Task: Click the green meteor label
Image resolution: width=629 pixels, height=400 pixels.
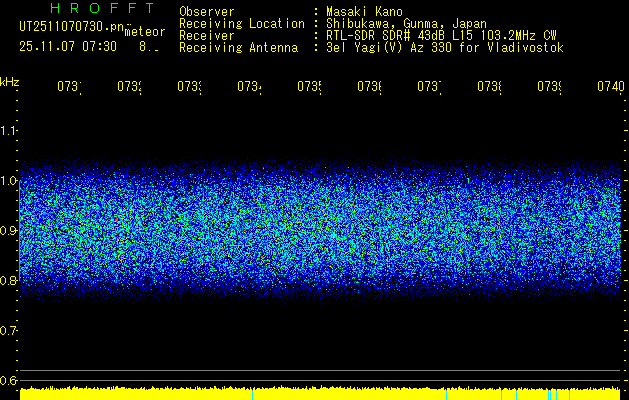Action: tap(145, 32)
